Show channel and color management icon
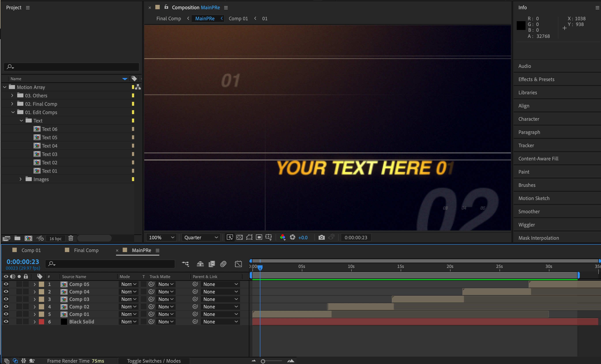The height and width of the screenshot is (364, 601). click(x=283, y=237)
